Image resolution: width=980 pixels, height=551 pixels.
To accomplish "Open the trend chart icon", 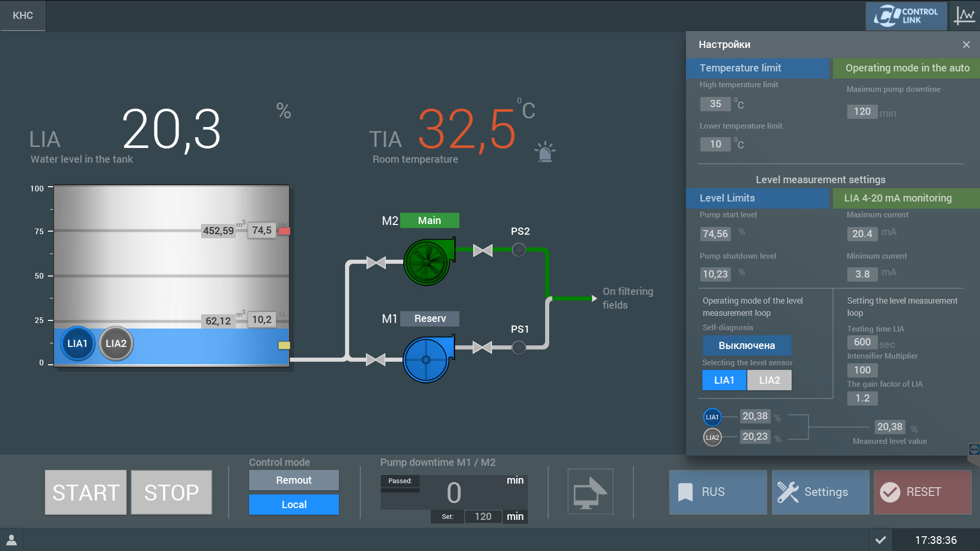I will click(964, 16).
